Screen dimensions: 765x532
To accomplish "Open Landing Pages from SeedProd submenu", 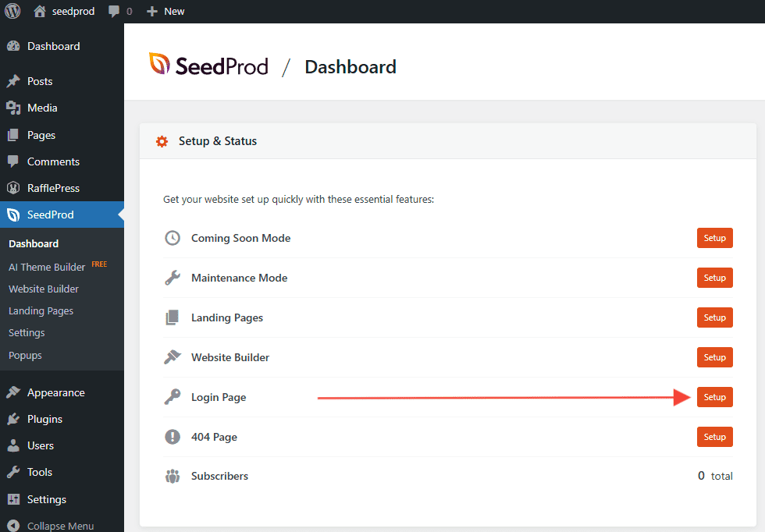I will [41, 310].
